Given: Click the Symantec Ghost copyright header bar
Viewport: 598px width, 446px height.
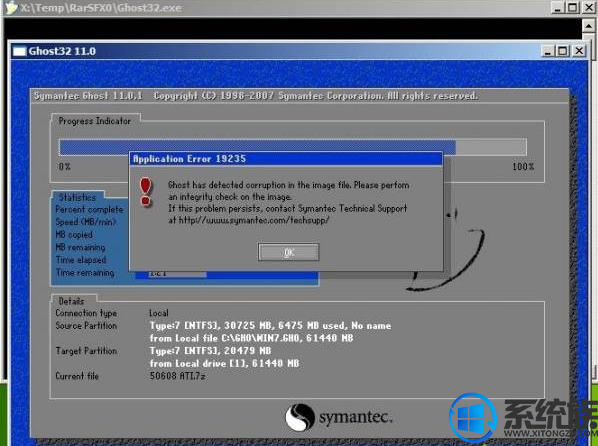Looking at the screenshot, I should pos(299,96).
